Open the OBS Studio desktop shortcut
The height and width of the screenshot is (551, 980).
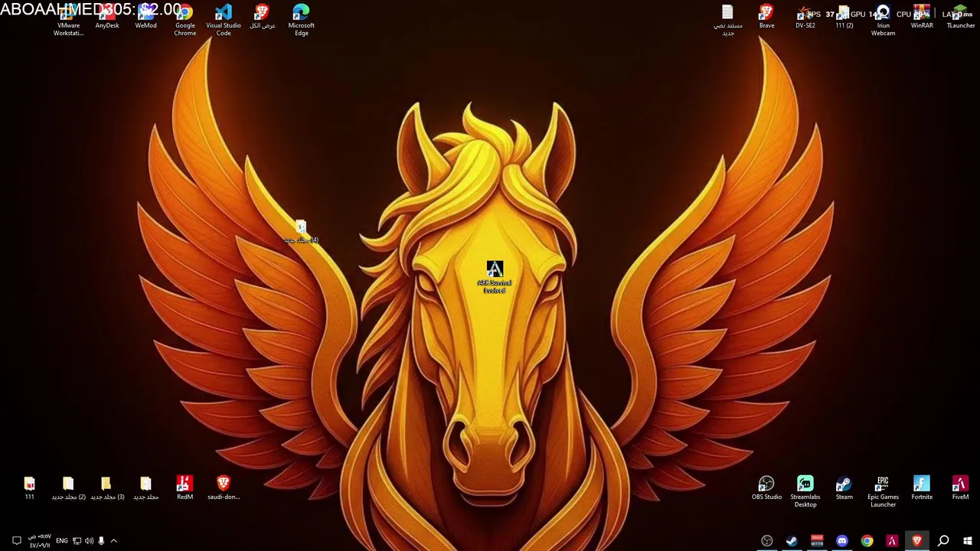[766, 488]
